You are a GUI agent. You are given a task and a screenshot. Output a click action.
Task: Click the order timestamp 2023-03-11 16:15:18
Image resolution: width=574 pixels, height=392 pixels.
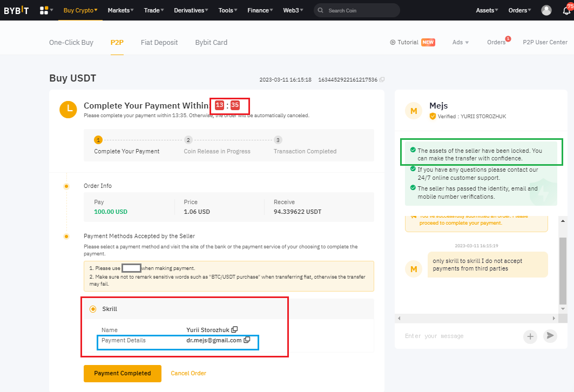[x=285, y=79]
